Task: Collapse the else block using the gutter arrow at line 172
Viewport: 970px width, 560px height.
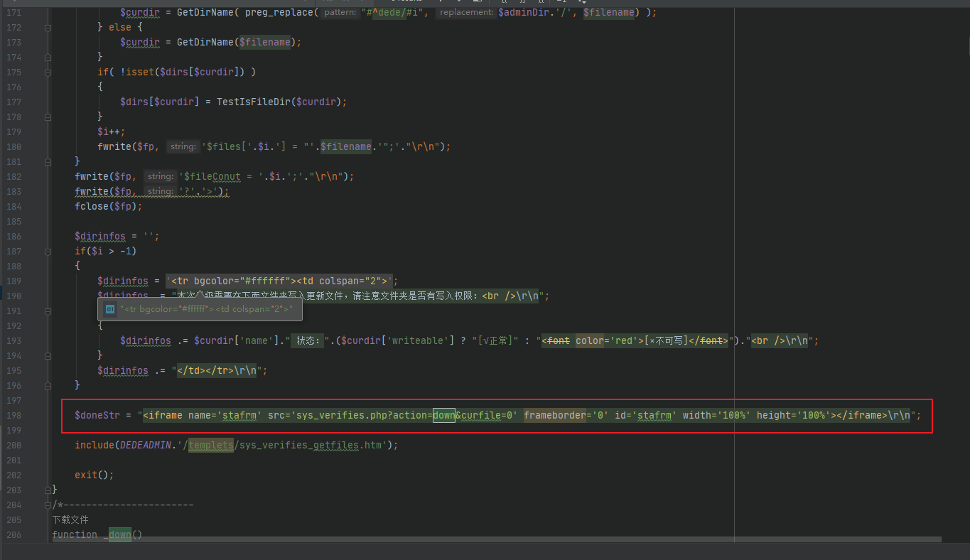Action: click(x=46, y=27)
